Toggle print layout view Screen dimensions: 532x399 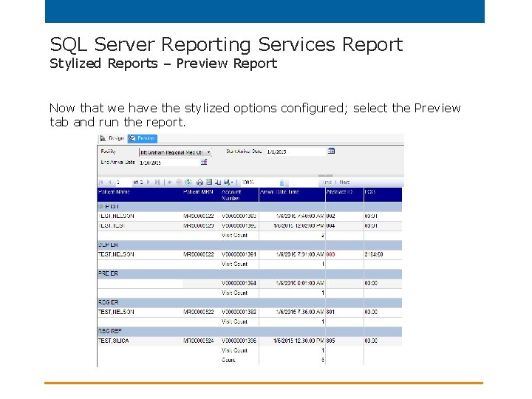[x=209, y=183]
